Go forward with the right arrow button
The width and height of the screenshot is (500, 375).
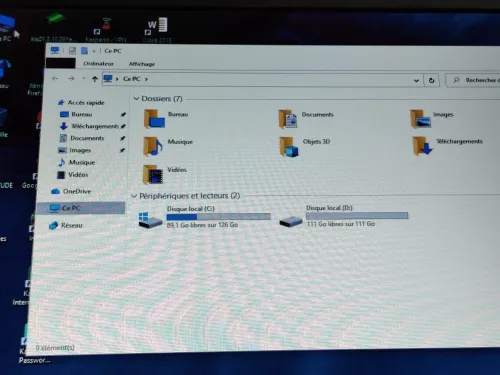(x=71, y=79)
